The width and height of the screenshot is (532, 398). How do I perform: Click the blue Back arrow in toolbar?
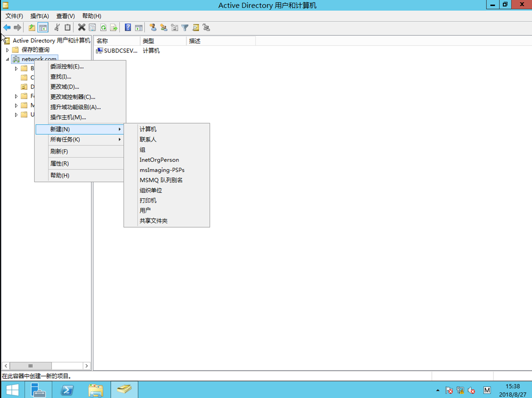pyautogui.click(x=7, y=28)
